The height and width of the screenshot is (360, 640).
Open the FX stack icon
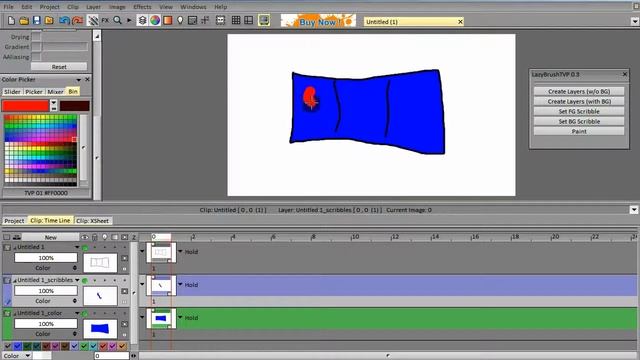[105, 20]
